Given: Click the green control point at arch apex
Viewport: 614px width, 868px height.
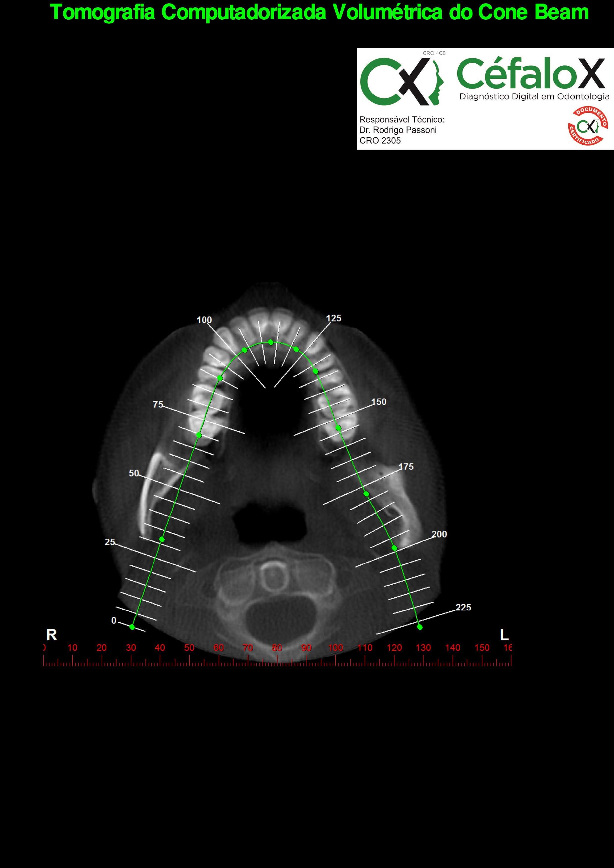Looking at the screenshot, I should point(271,342).
